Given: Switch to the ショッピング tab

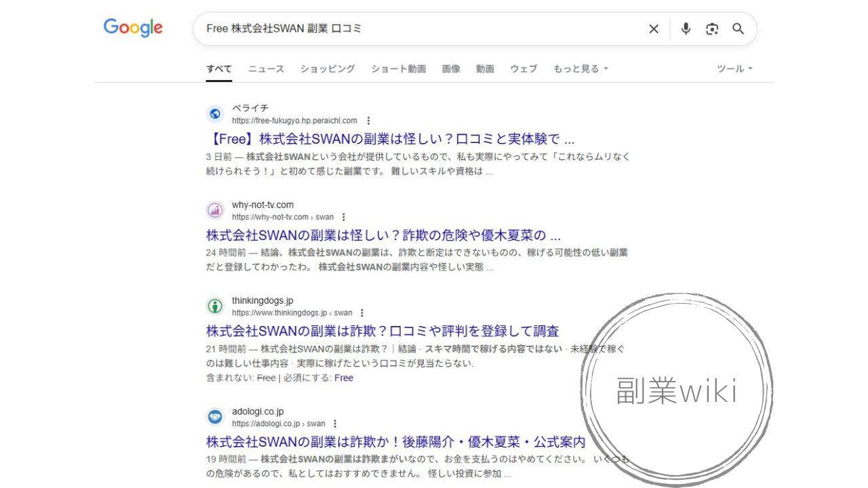Looking at the screenshot, I should click(328, 68).
